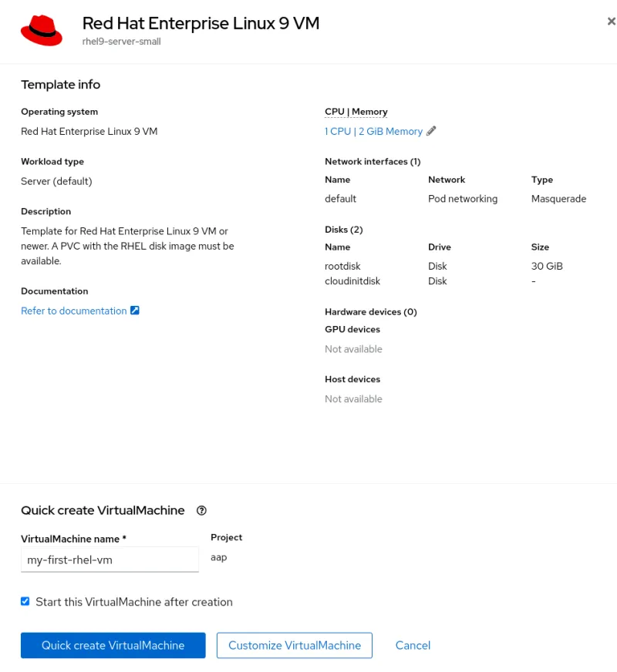Viewport: 617px width, 672px height.
Task: Click the default network interface row
Action: [x=340, y=198]
